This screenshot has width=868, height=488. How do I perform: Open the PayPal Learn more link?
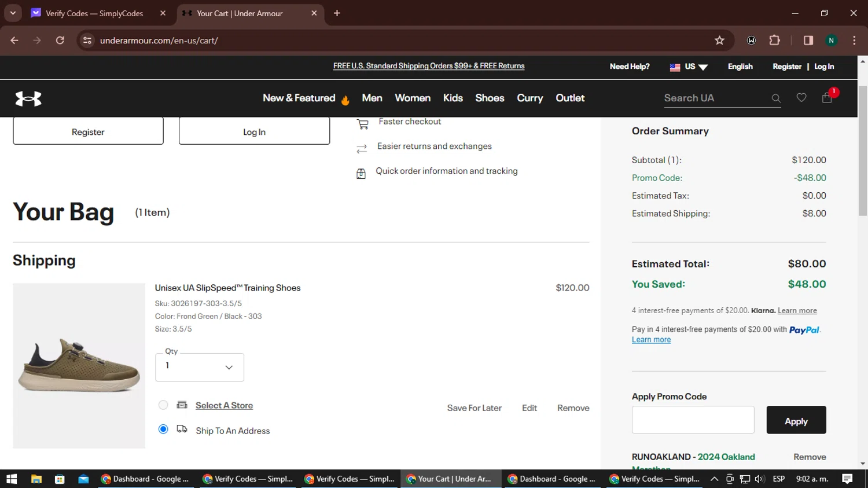(651, 340)
